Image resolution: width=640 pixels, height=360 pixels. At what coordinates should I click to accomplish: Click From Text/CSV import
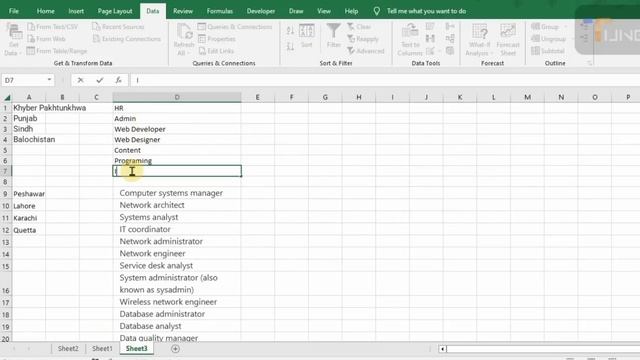click(x=52, y=27)
